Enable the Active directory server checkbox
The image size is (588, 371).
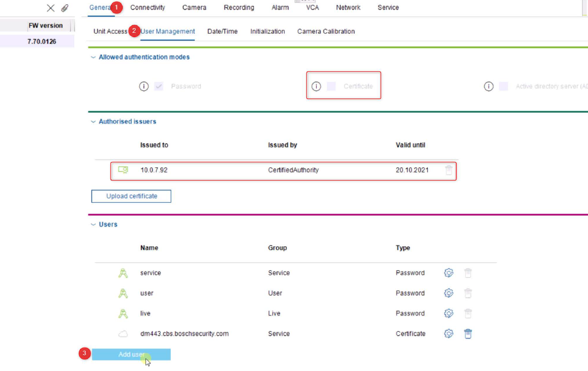pyautogui.click(x=503, y=86)
